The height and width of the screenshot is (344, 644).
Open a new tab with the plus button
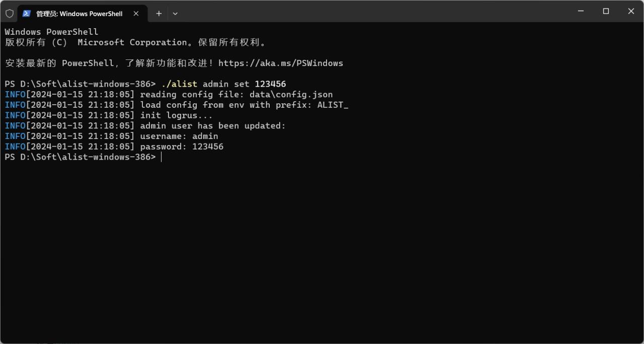click(x=158, y=14)
